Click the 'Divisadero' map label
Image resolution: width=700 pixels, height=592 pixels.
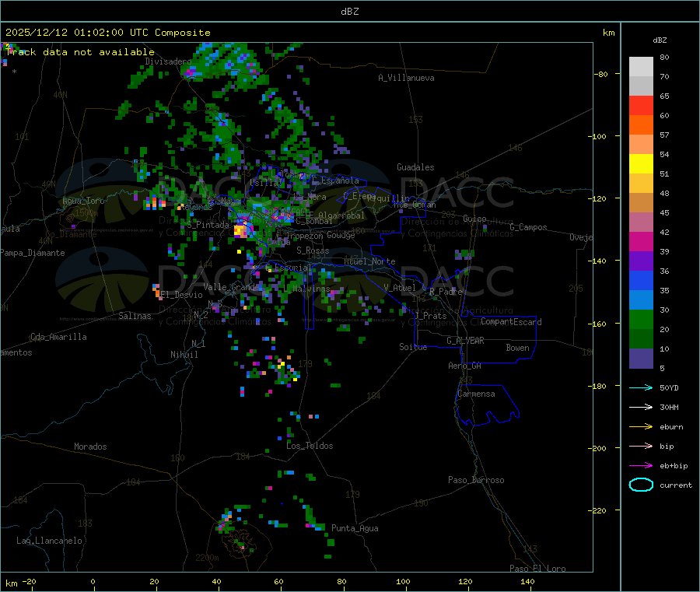168,61
